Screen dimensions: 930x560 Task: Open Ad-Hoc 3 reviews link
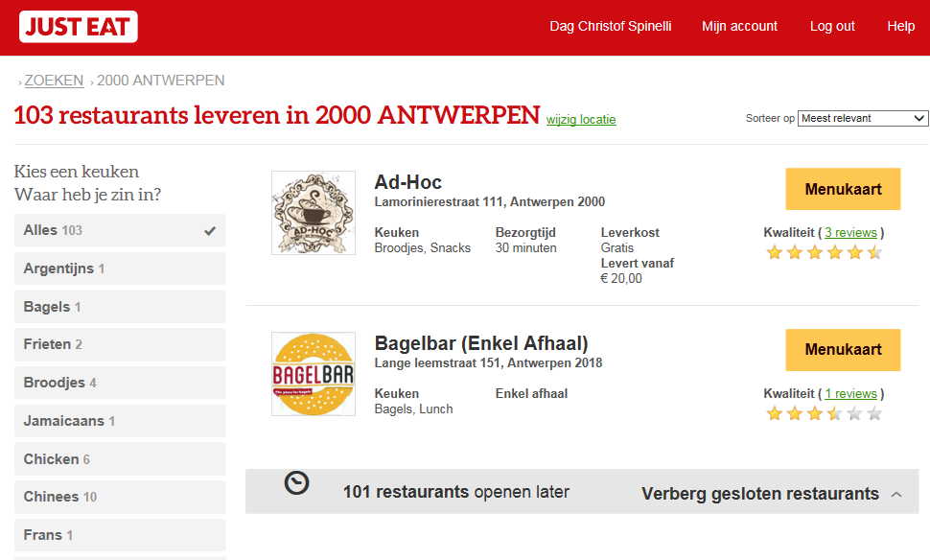[850, 233]
